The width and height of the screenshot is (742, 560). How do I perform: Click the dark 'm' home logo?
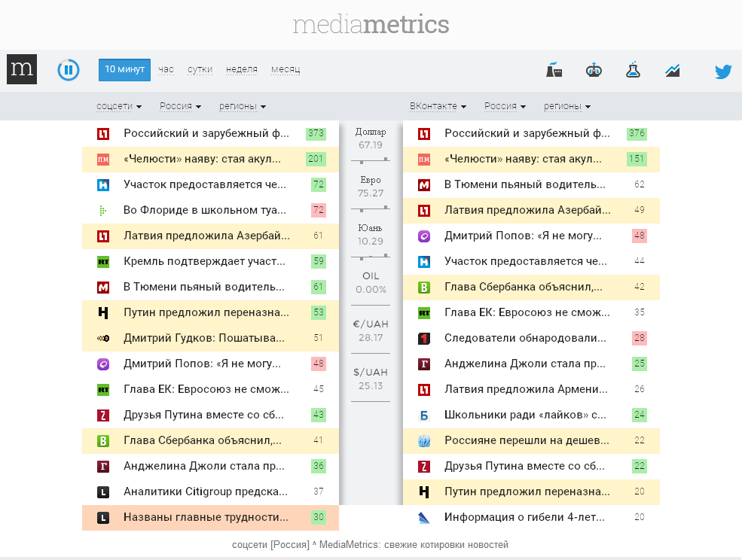click(22, 69)
